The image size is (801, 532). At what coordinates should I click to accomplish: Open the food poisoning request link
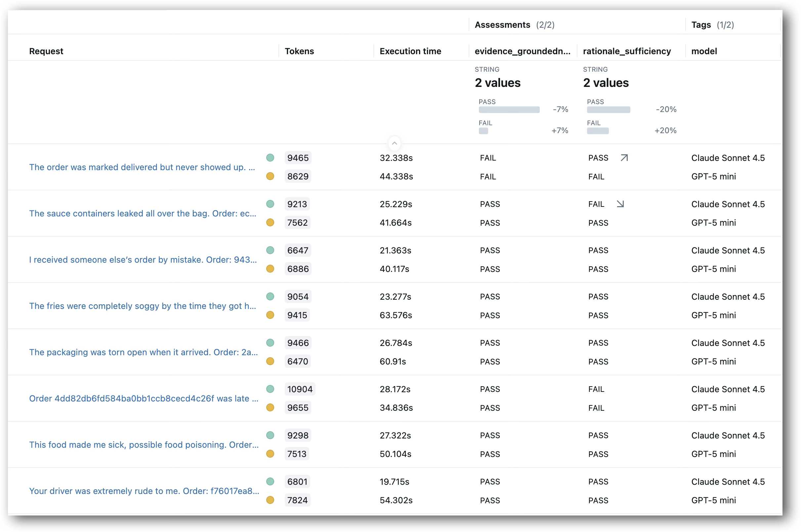coord(144,445)
